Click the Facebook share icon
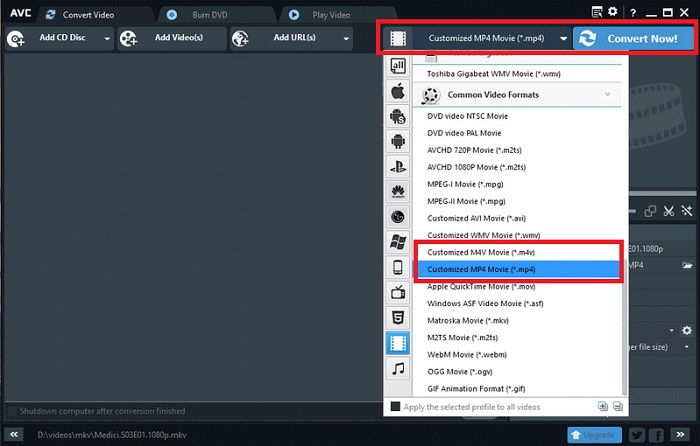Screen dimensions: 700x446 pyautogui.click(x=656, y=434)
